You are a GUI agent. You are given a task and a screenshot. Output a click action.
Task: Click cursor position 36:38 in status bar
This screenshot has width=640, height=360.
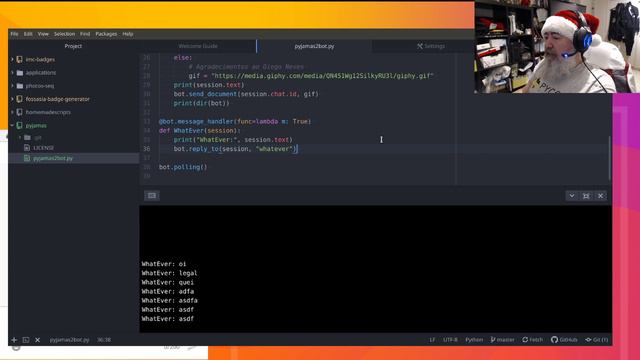coord(104,340)
